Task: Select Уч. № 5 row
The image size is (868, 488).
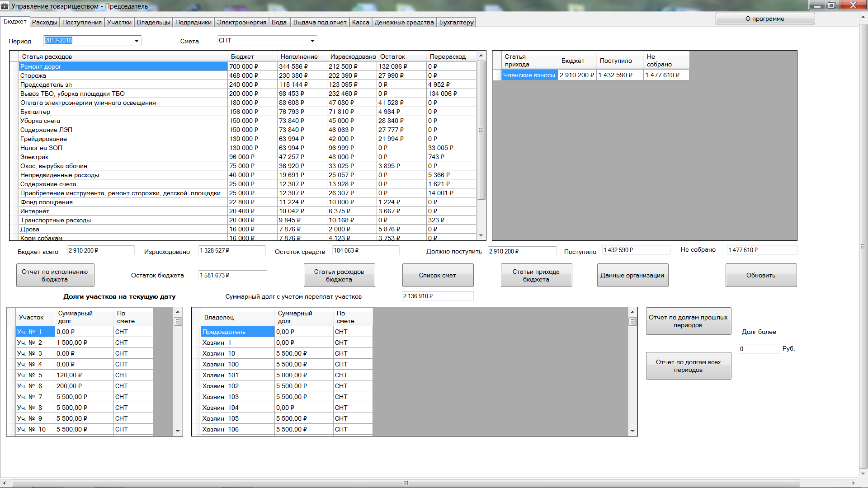Action: 35,375
